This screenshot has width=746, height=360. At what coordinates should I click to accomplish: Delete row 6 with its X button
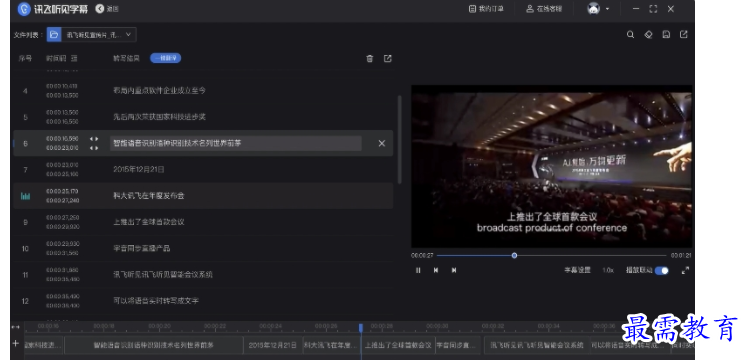click(382, 143)
